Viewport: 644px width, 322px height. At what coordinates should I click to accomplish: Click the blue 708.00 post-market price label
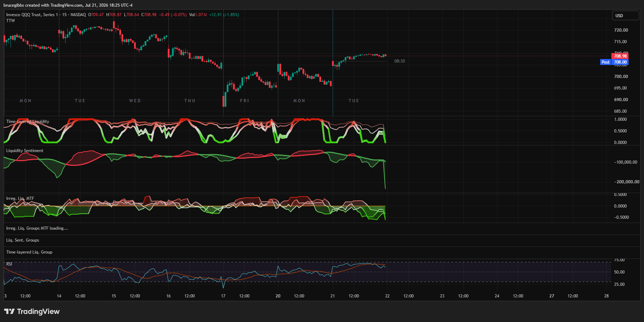pos(620,62)
